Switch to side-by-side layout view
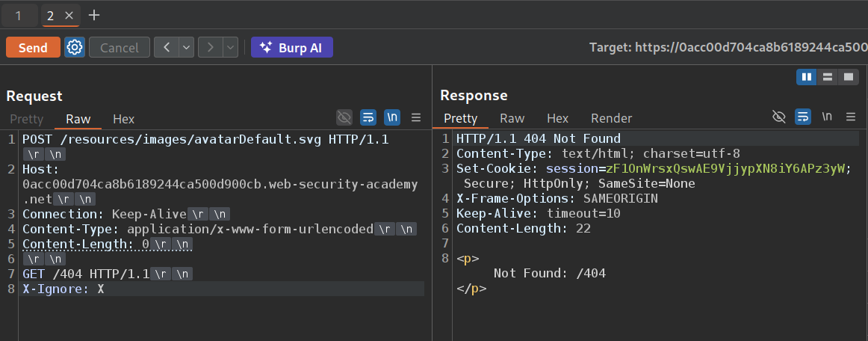The height and width of the screenshot is (341, 868). pos(806,77)
